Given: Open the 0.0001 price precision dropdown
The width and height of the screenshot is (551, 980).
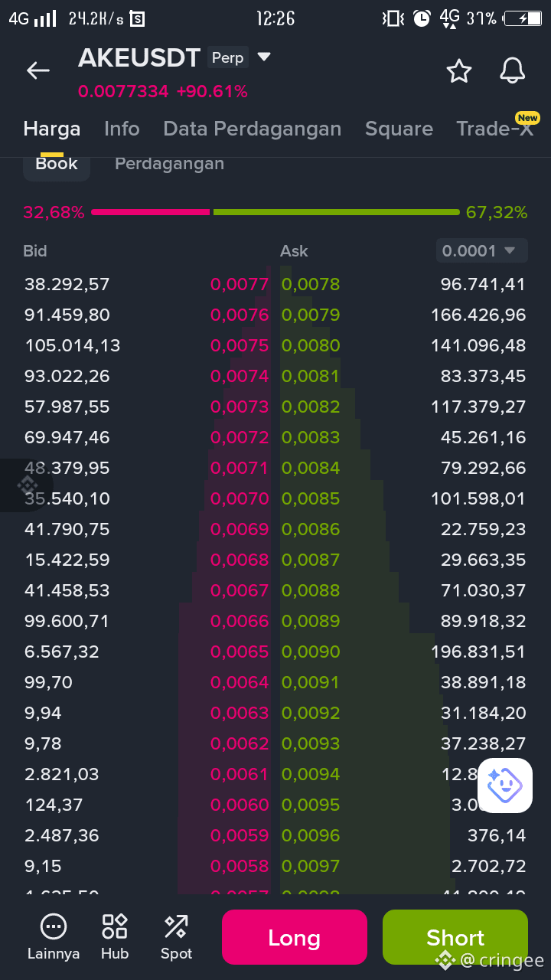Looking at the screenshot, I should click(x=482, y=250).
